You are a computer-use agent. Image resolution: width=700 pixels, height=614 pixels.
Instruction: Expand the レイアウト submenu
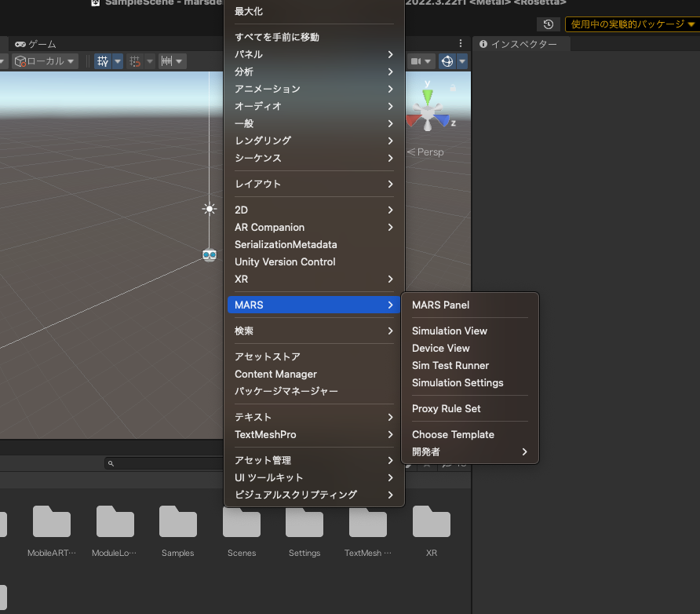click(x=314, y=184)
